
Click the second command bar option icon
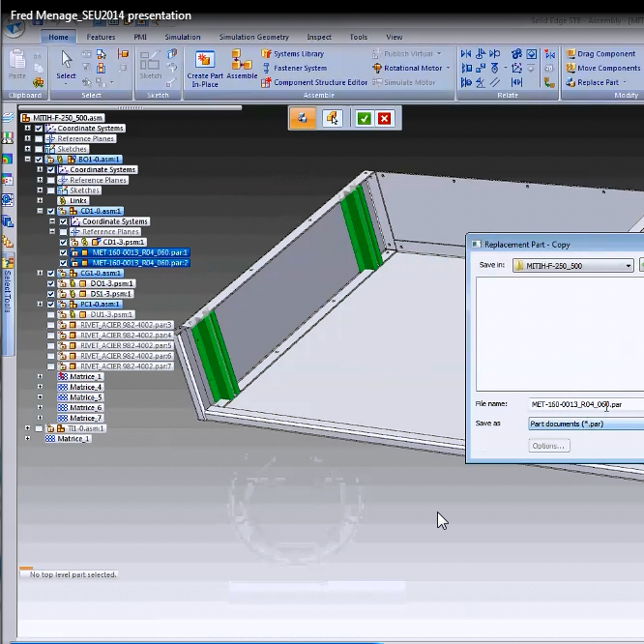click(333, 118)
